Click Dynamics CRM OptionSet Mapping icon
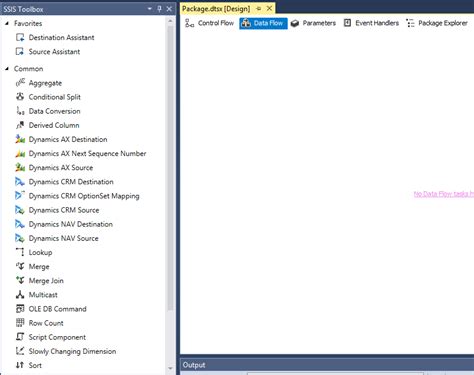This screenshot has width=474, height=375. pyautogui.click(x=20, y=196)
